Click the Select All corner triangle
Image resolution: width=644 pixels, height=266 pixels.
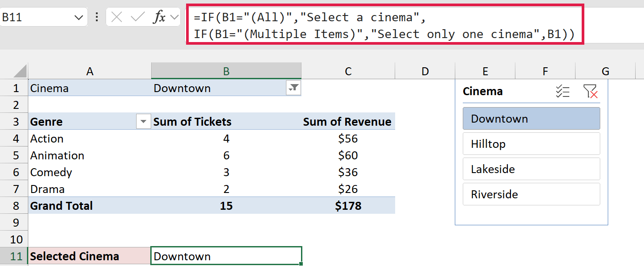(20, 71)
